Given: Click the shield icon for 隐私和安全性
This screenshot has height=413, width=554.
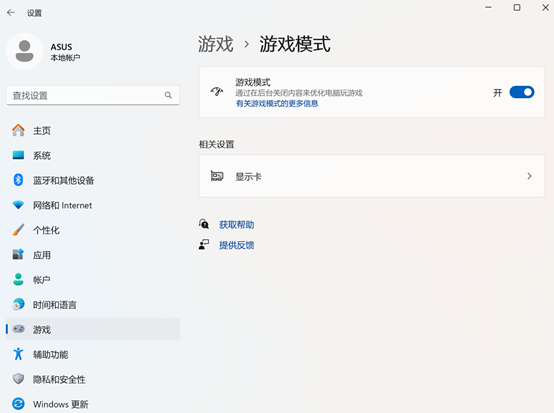Looking at the screenshot, I should 18,379.
